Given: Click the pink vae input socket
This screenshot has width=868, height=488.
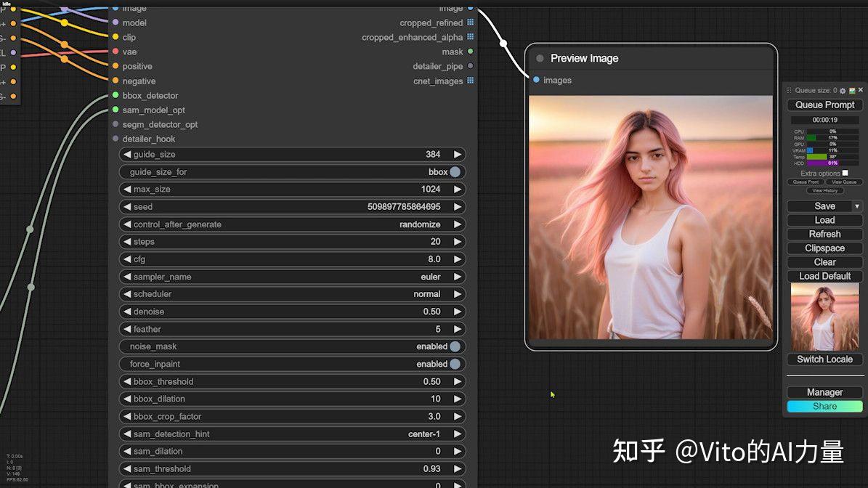Looking at the screenshot, I should click(116, 52).
